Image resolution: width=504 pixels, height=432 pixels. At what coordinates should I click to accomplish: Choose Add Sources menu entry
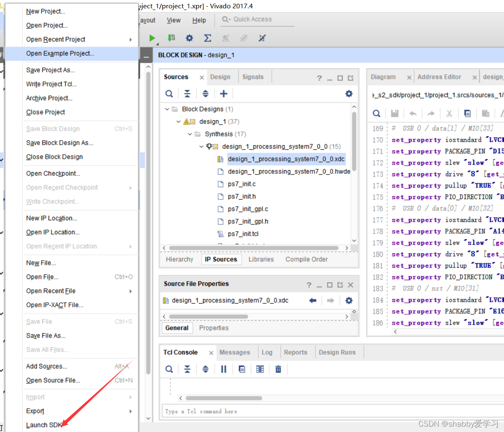click(72, 366)
